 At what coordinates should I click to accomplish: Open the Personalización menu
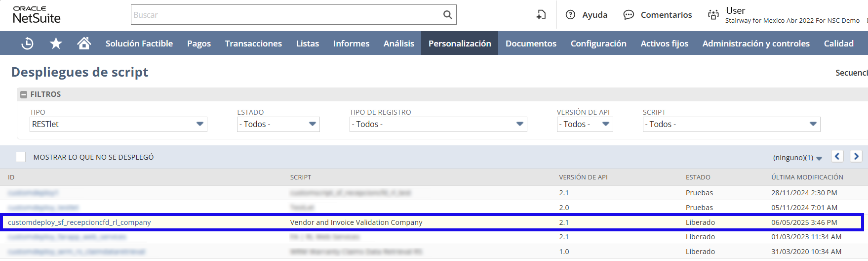click(459, 43)
